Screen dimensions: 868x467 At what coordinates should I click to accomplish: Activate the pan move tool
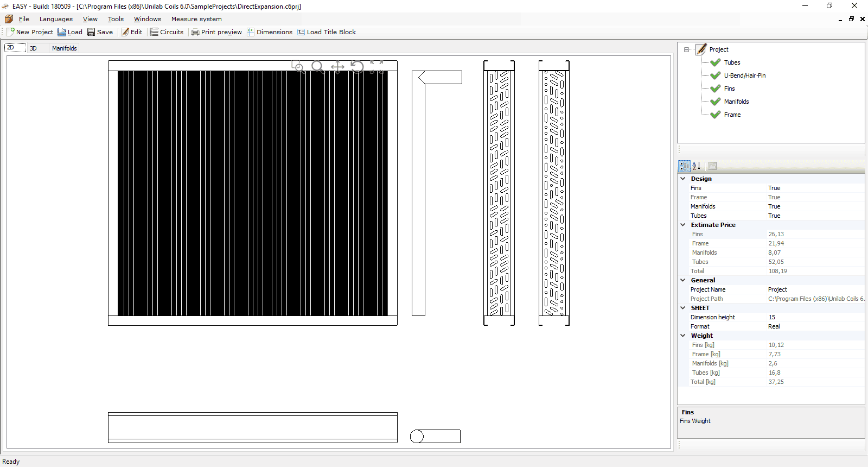click(x=337, y=67)
